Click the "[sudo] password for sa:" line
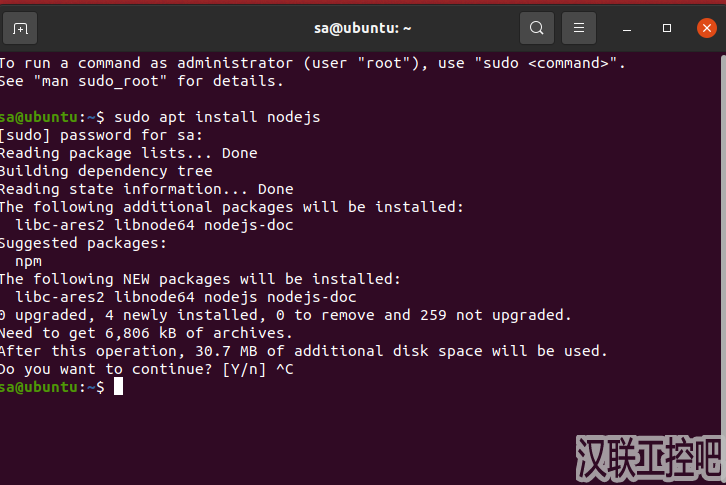Viewport: 726px width, 485px height. point(100,135)
